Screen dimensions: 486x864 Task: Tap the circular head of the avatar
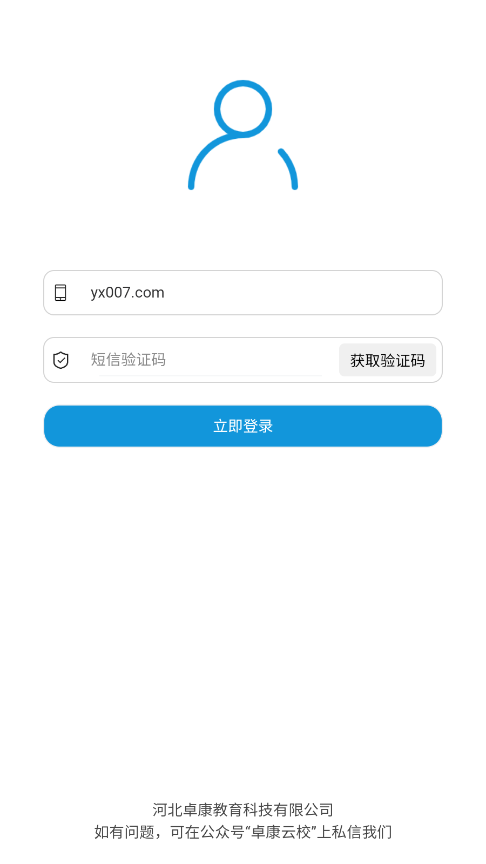pos(243,109)
